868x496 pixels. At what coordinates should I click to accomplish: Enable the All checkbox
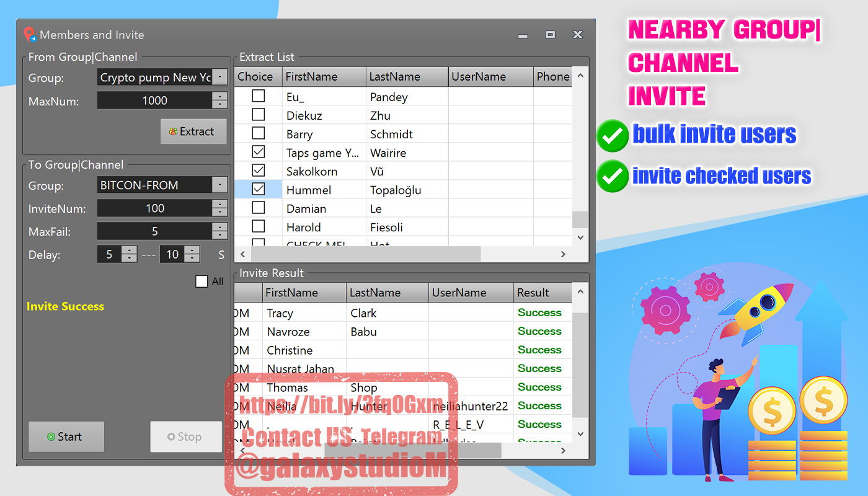click(201, 281)
